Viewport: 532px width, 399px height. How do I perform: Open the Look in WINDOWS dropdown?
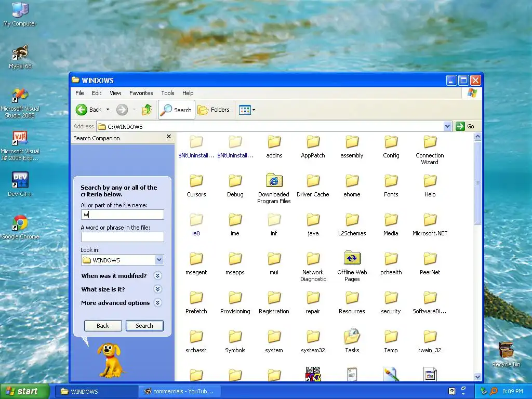tap(159, 260)
